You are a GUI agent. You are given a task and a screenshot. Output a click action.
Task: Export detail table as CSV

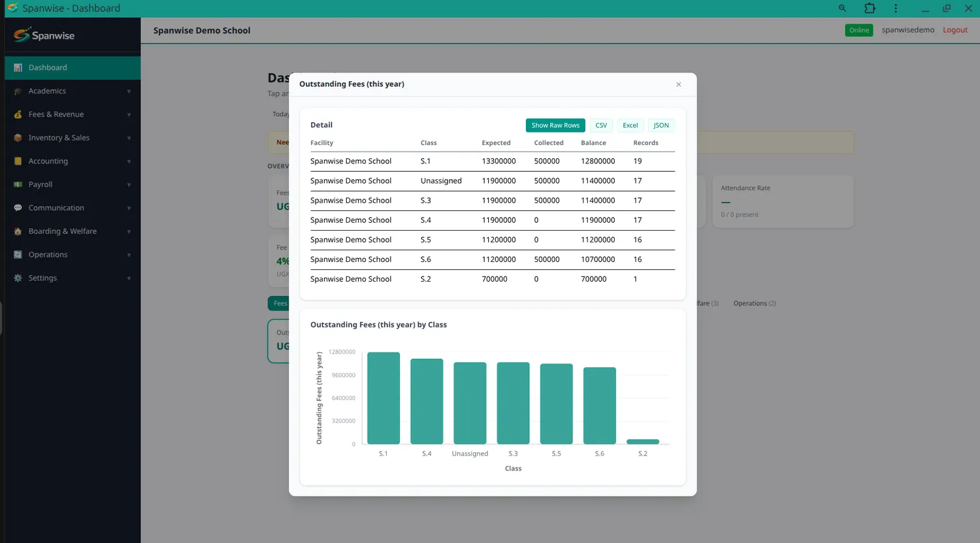click(601, 125)
